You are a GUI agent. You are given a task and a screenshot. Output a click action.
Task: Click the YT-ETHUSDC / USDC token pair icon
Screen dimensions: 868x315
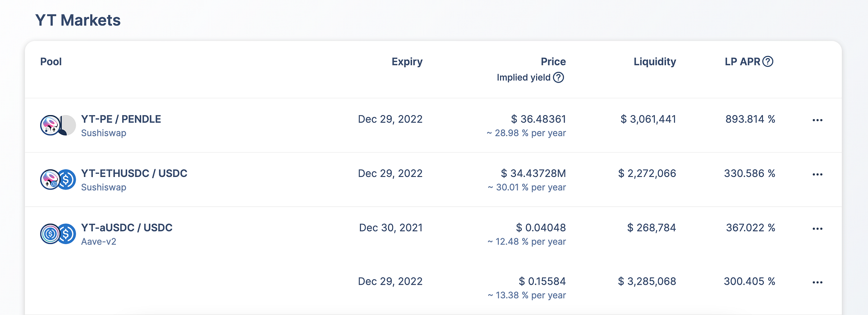click(x=58, y=180)
